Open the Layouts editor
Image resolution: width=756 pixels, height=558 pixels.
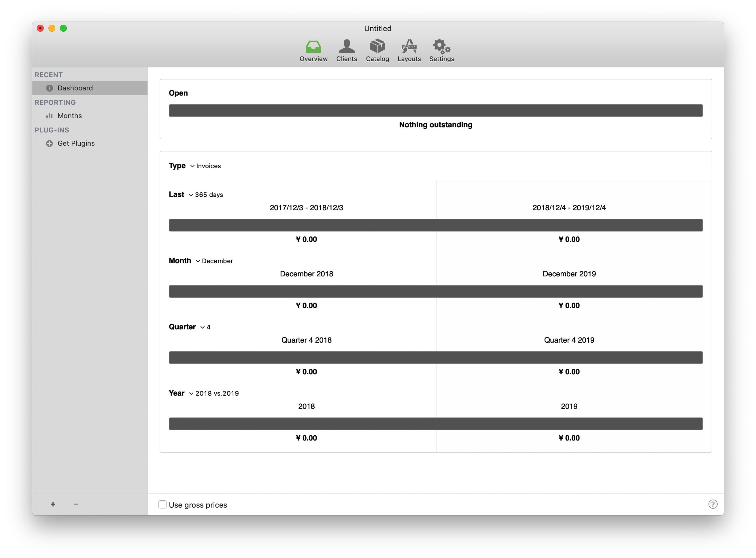click(x=409, y=50)
